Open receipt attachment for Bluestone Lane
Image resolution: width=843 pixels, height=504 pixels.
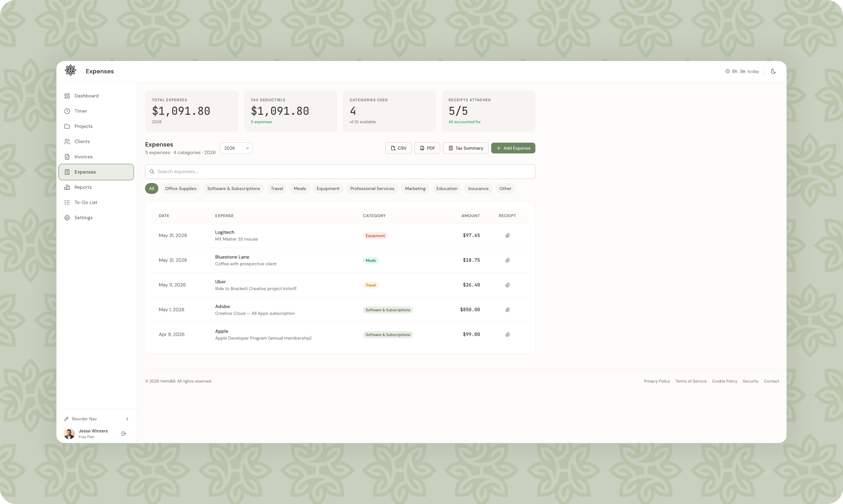coord(507,260)
